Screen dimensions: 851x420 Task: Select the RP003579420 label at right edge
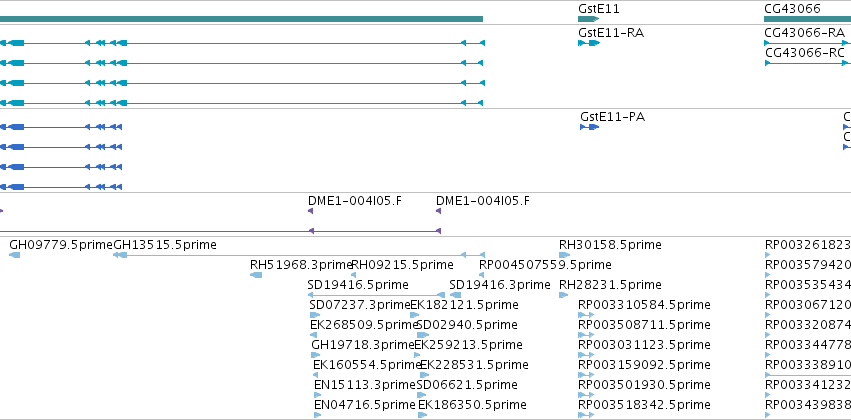[808, 265]
